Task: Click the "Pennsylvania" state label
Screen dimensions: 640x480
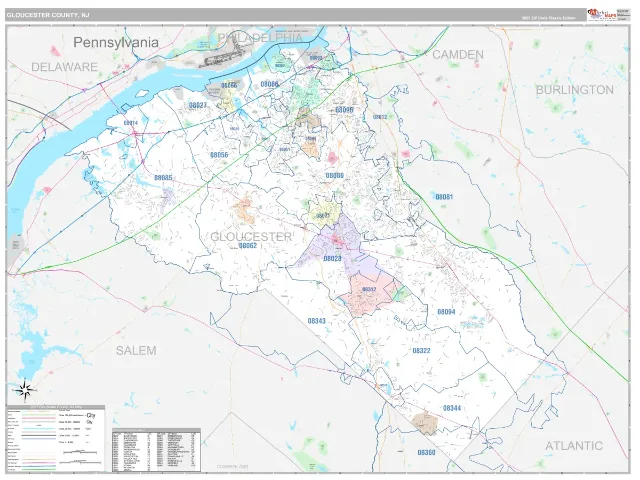Action: click(x=116, y=42)
